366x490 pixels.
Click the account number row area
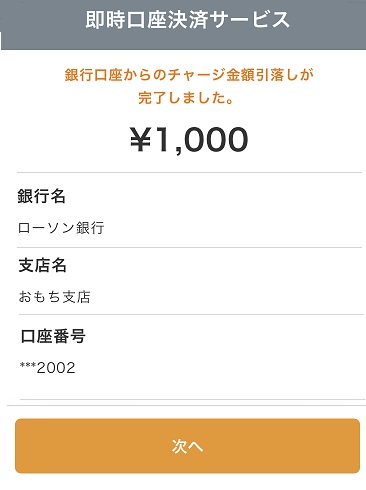coord(192,357)
